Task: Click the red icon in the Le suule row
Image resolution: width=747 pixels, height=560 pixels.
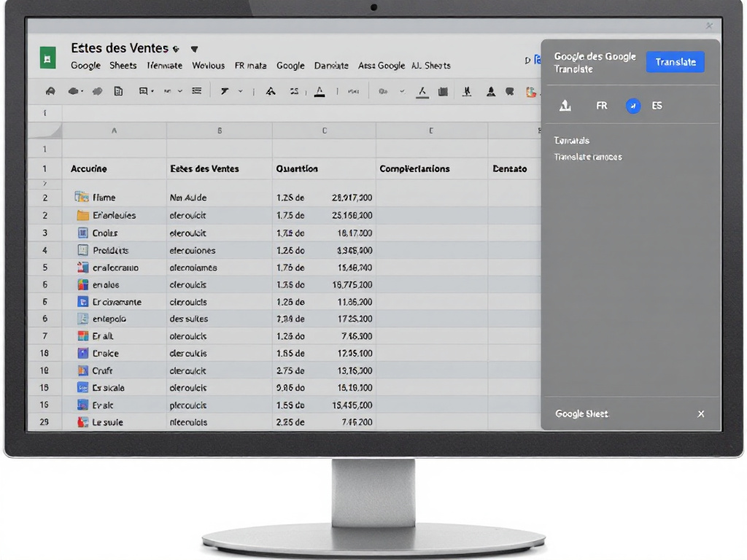Action: coord(83,422)
